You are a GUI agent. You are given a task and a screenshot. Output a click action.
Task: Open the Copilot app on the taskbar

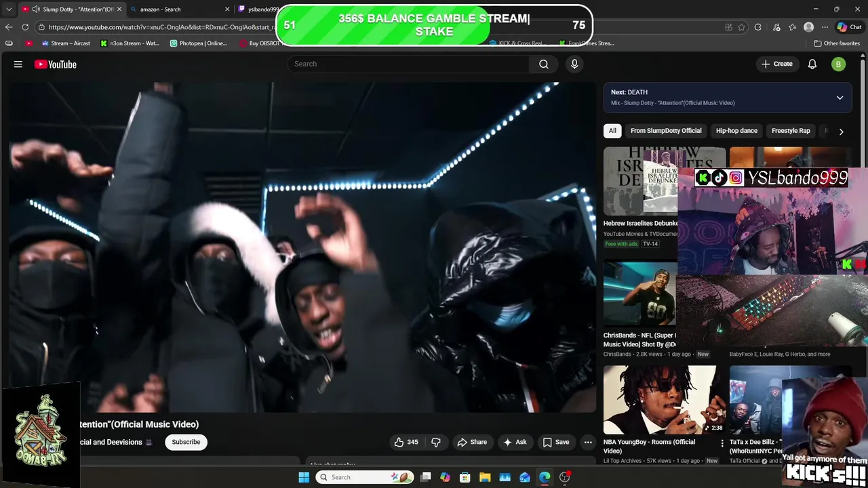[x=445, y=477]
